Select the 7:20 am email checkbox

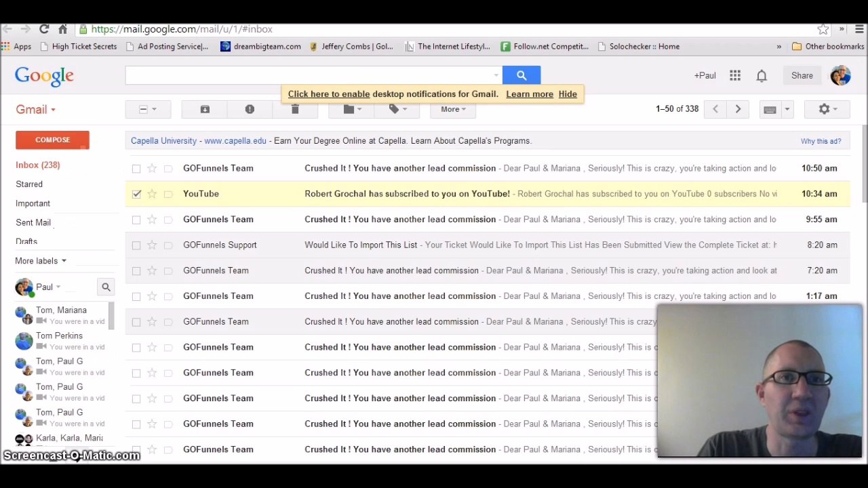pyautogui.click(x=136, y=270)
